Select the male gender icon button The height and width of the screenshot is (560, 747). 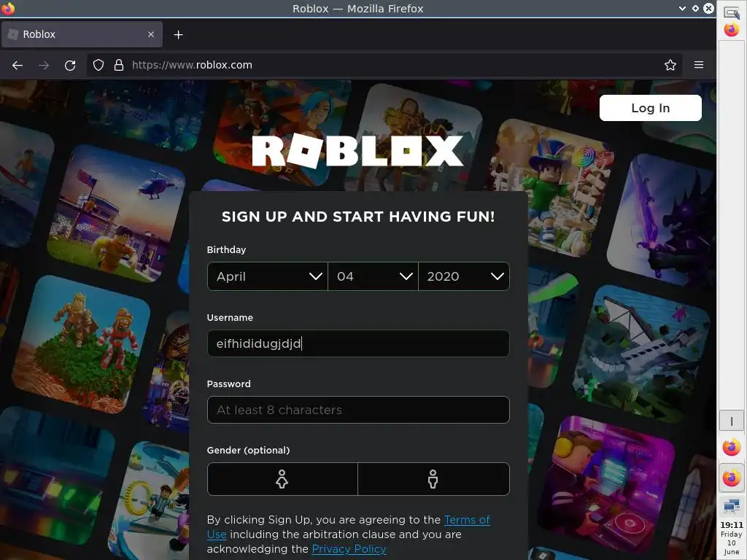(433, 479)
